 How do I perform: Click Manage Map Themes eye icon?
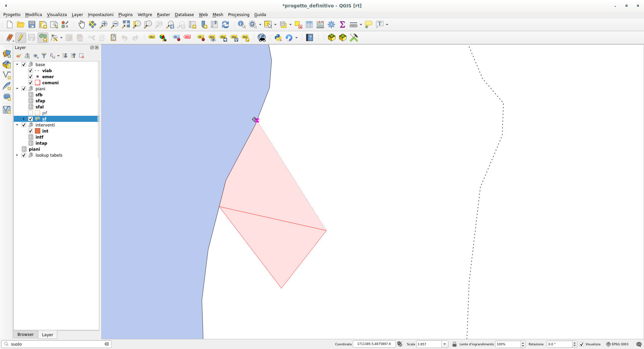point(36,56)
